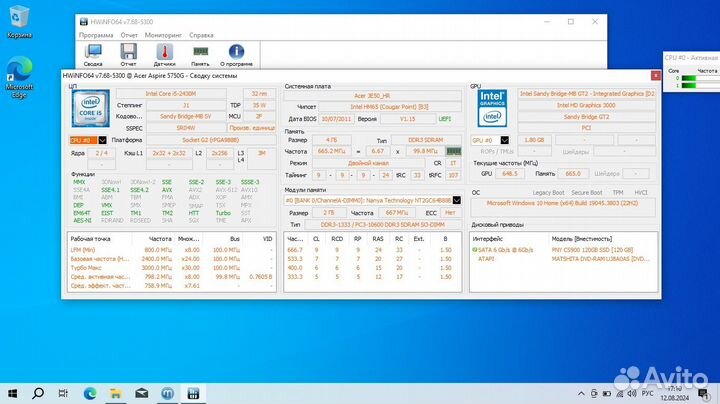Click the Турбо Макс row

pos(172,268)
